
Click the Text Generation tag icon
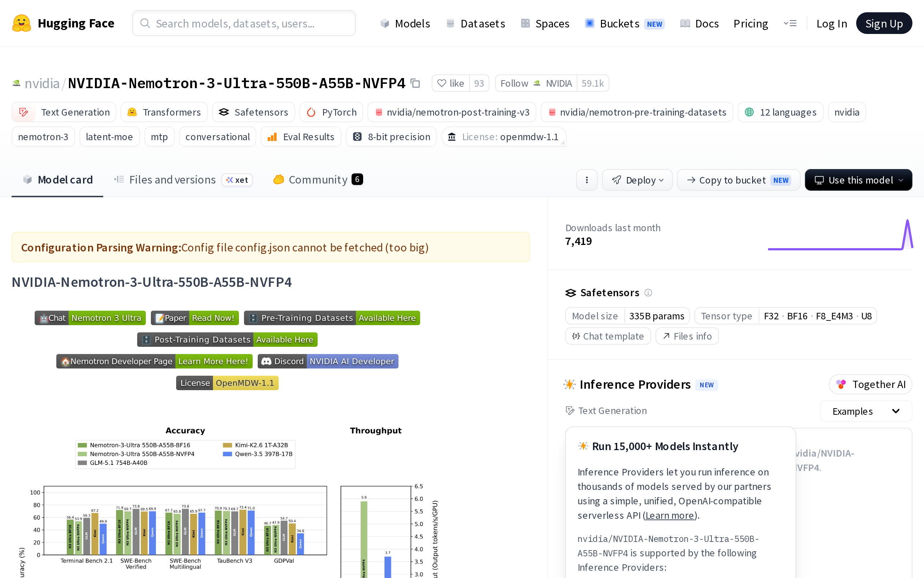click(24, 112)
